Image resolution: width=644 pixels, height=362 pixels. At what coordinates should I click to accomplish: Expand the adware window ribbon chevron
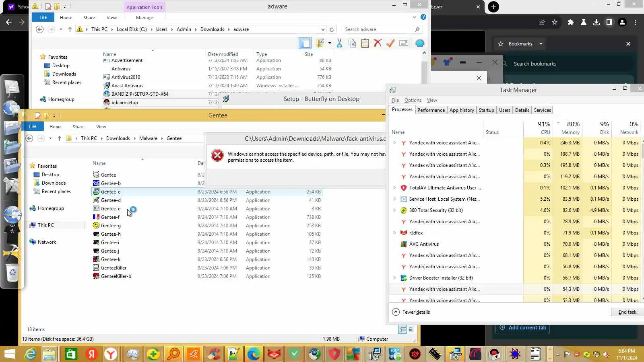[x=415, y=17]
